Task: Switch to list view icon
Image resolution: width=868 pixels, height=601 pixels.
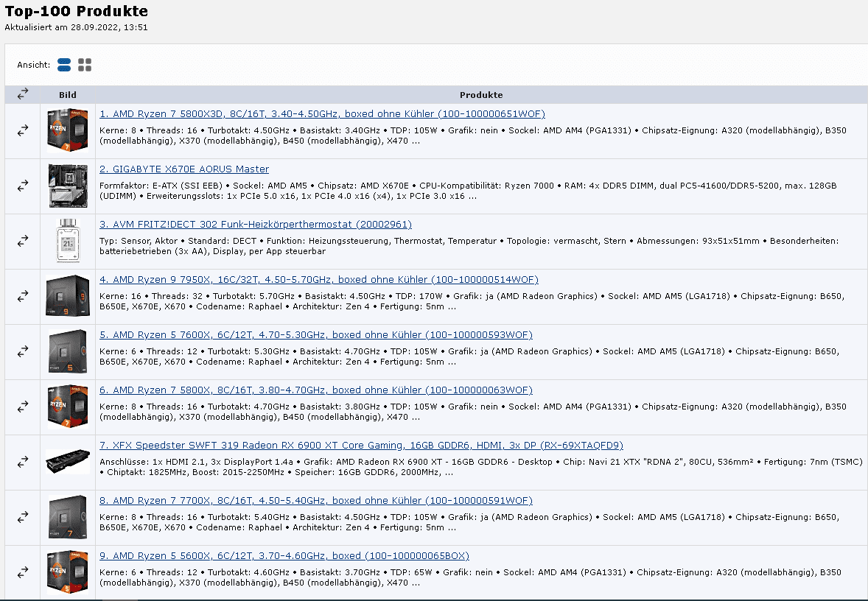Action: [x=64, y=65]
